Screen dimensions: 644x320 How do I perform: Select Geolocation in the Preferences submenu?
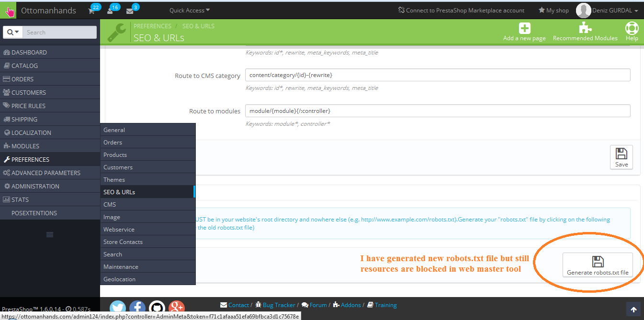(147, 279)
